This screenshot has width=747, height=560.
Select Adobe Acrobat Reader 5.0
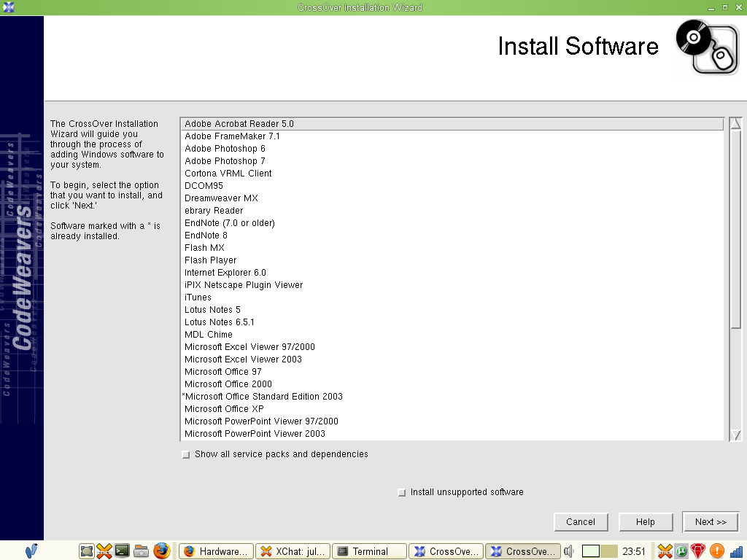pyautogui.click(x=452, y=124)
